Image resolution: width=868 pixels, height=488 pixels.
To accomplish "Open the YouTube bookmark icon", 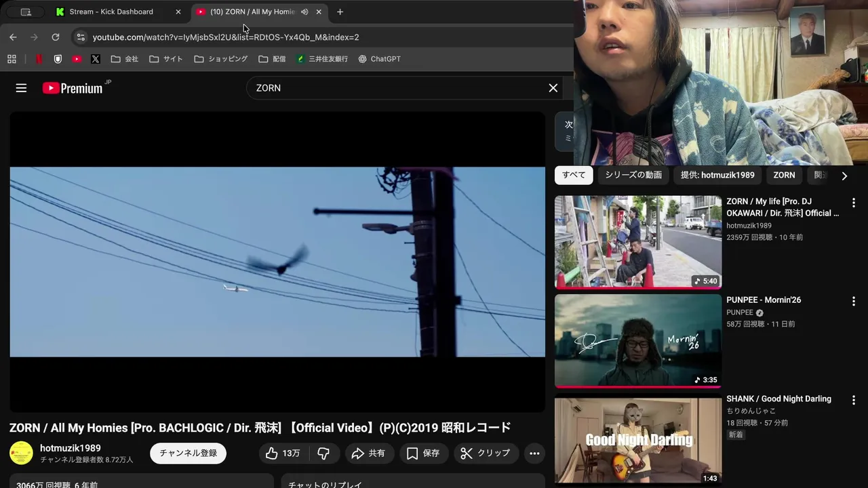I will tap(77, 59).
